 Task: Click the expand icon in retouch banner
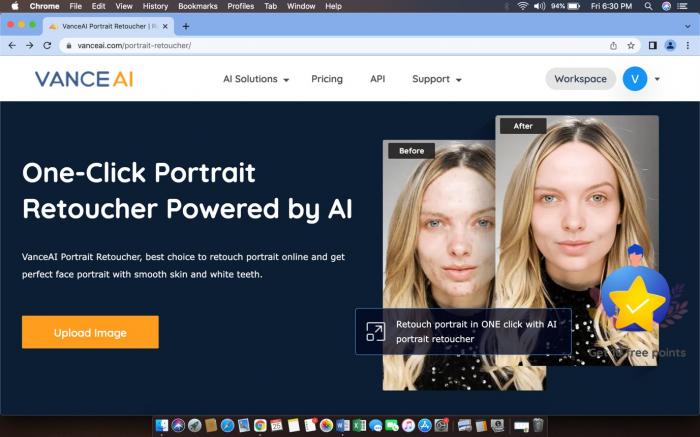click(x=375, y=332)
